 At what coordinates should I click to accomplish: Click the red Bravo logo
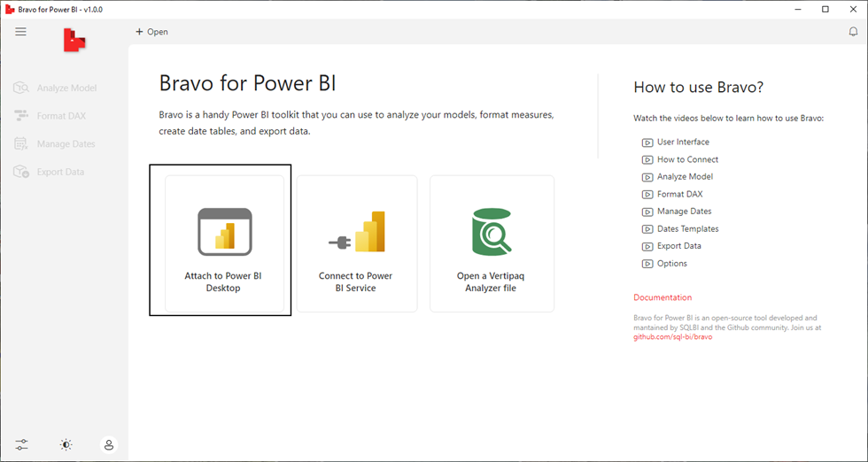coord(74,41)
